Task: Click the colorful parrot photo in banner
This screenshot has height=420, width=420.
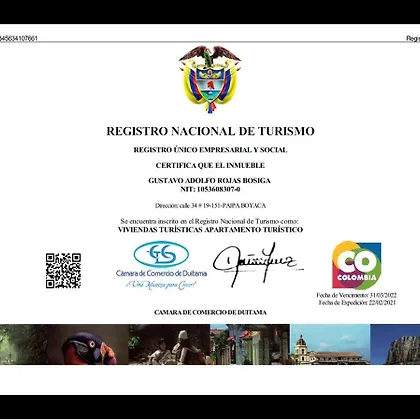Action: (x=88, y=344)
